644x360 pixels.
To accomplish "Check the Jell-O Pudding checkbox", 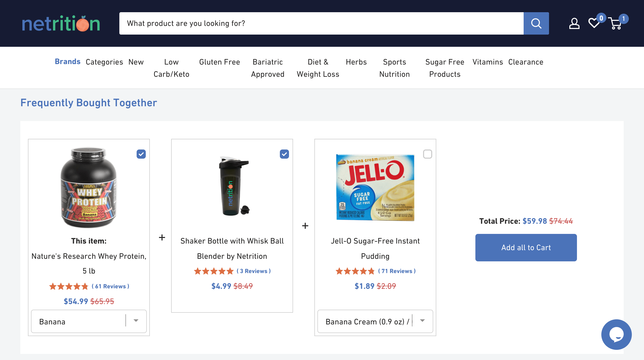I will (x=428, y=154).
